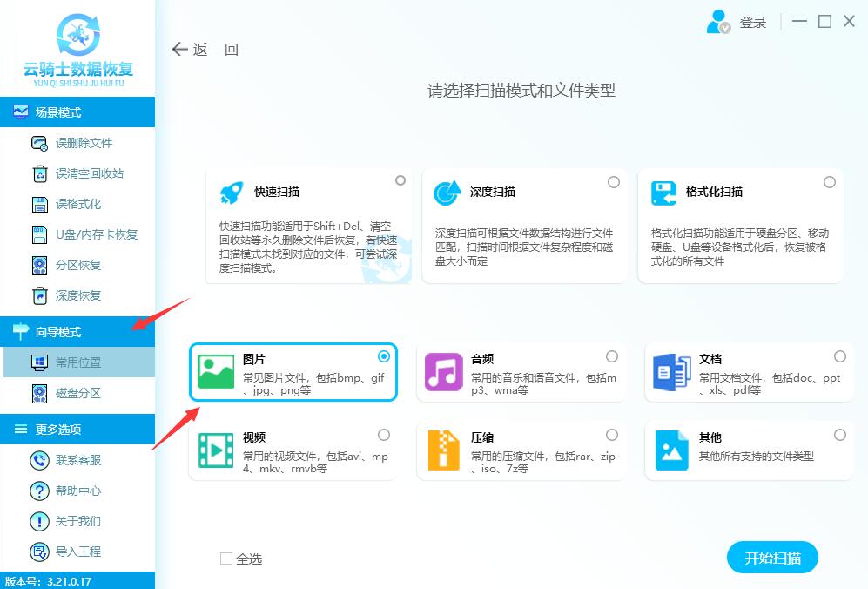Toggle the 图片 file type radio button
868x589 pixels.
tap(384, 356)
